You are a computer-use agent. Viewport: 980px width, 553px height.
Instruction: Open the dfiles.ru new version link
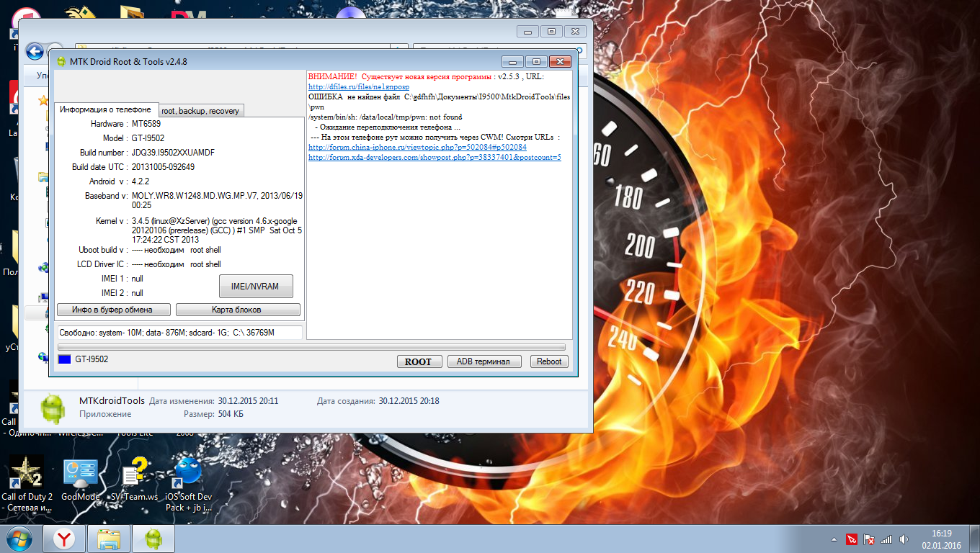[358, 86]
